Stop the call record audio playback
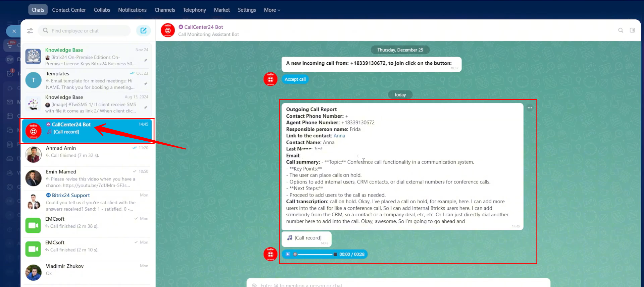 (335, 254)
